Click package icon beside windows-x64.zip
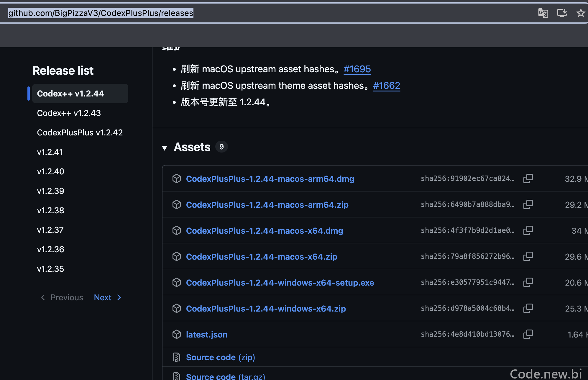 (x=177, y=308)
